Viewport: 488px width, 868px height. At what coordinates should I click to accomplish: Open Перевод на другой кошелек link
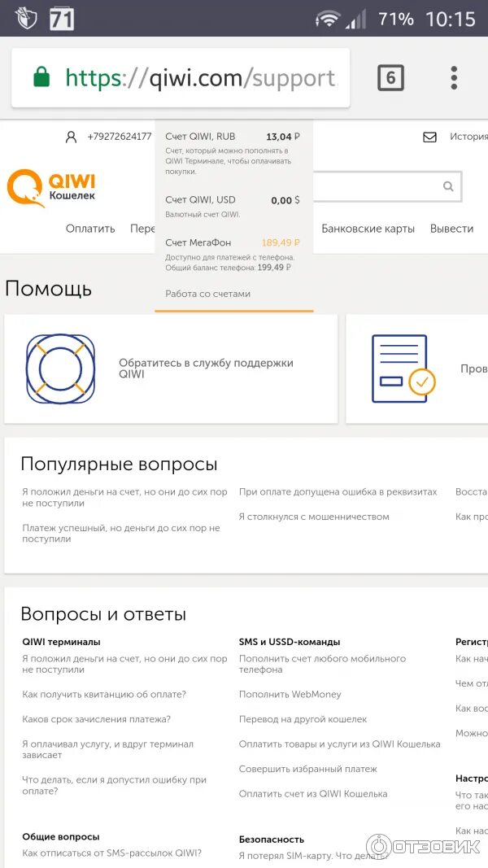click(x=303, y=719)
